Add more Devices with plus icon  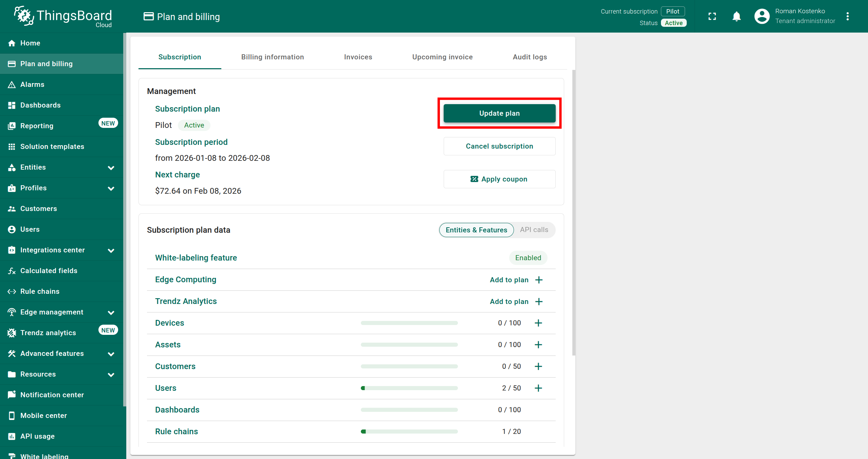[538, 323]
